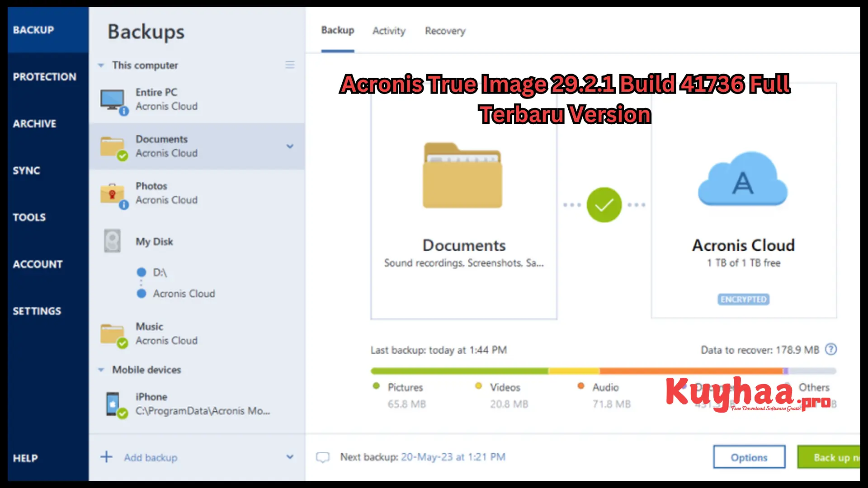Click the Acronis Cloud destination icon
Screen dimensions: 868x488
743,179
